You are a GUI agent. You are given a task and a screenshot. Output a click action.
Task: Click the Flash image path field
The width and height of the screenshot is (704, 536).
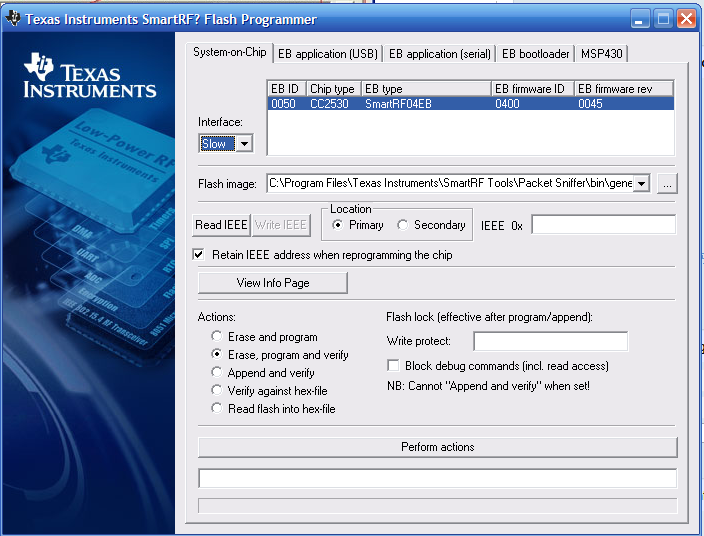450,183
